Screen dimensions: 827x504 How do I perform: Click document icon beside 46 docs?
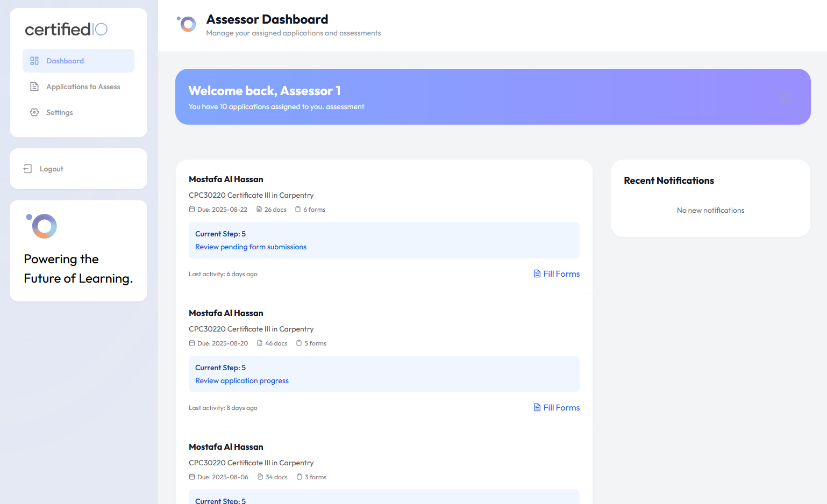[260, 343]
